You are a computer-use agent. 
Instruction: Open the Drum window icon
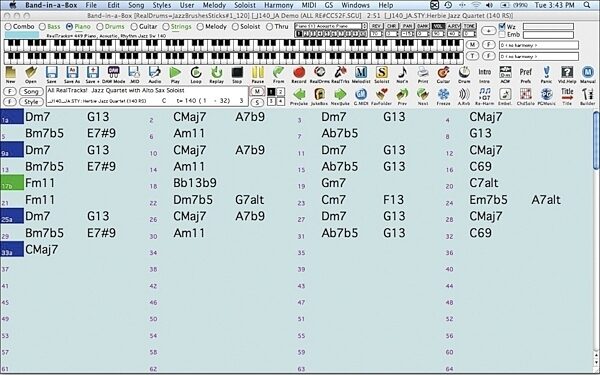point(464,74)
